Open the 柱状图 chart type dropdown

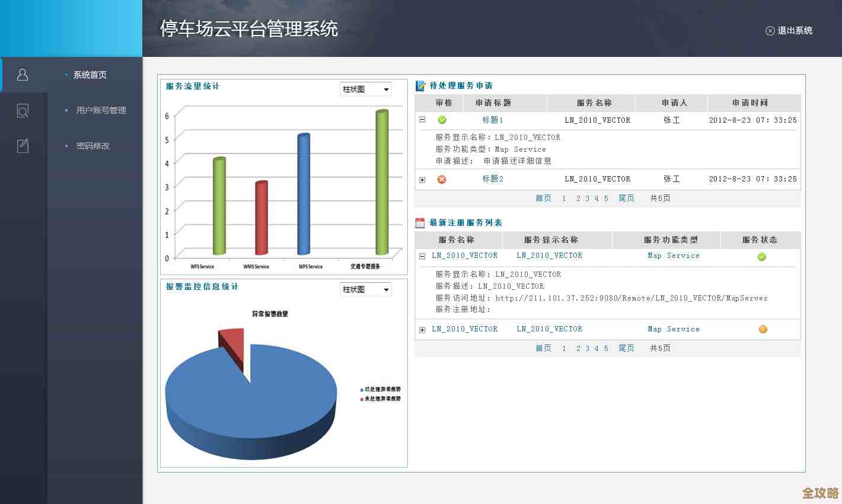click(x=365, y=89)
